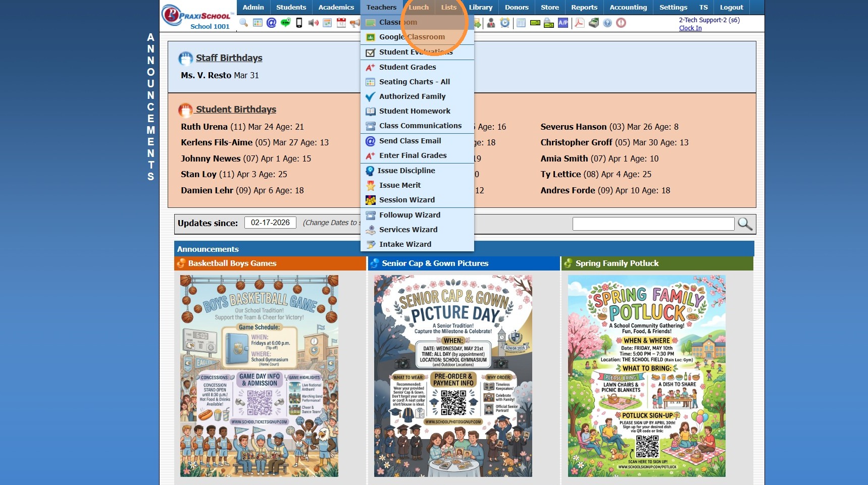The image size is (868, 485).
Task: Open the Spring Family Potluck poster
Action: [x=647, y=376]
